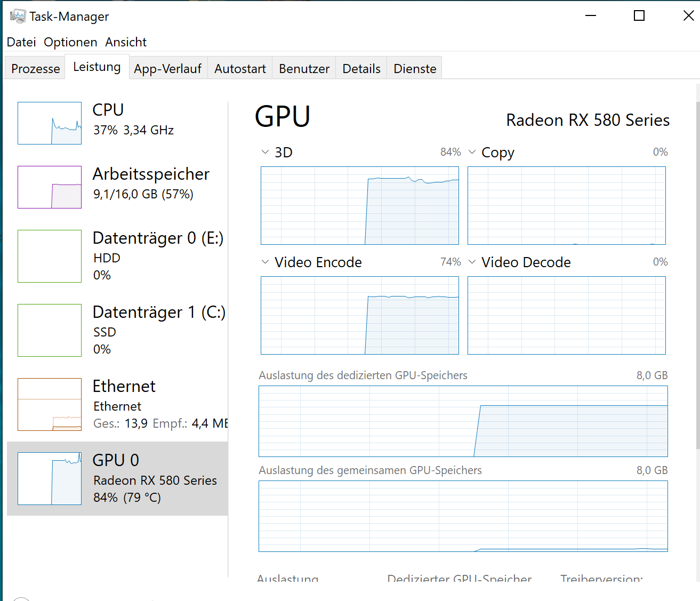The height and width of the screenshot is (601, 700).
Task: Select the CPU usage mini graph
Action: 50,123
